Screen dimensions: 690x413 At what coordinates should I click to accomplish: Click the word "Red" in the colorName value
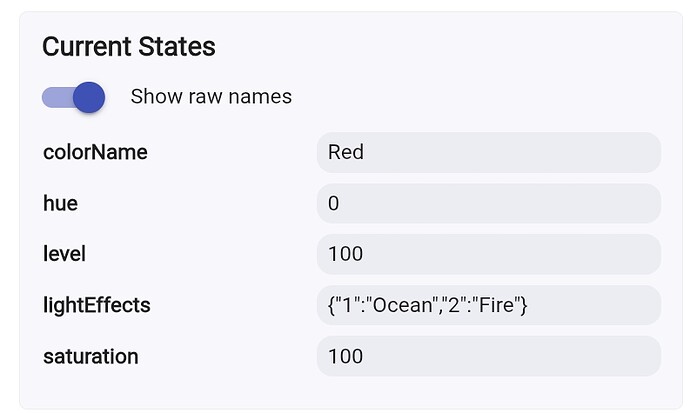346,153
